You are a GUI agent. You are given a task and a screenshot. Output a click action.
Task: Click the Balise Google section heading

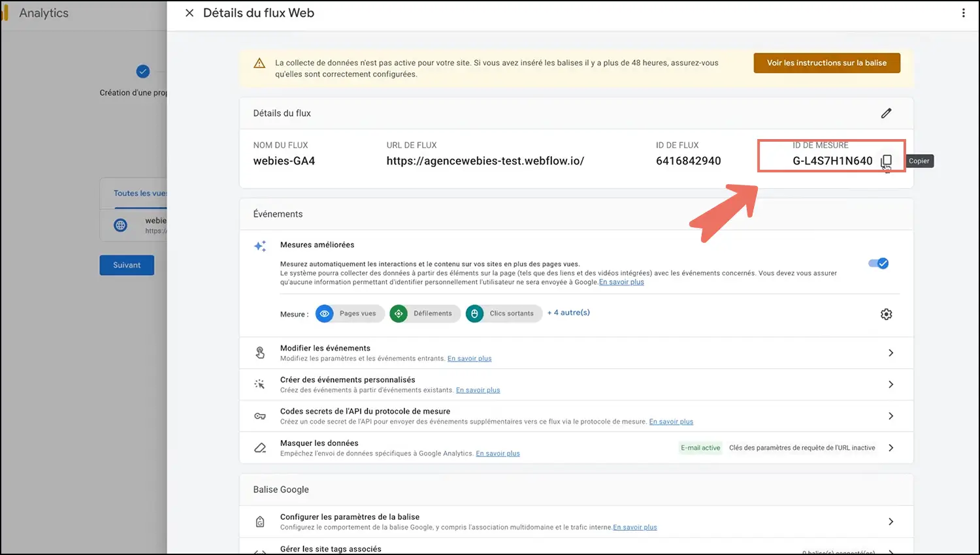pos(281,490)
